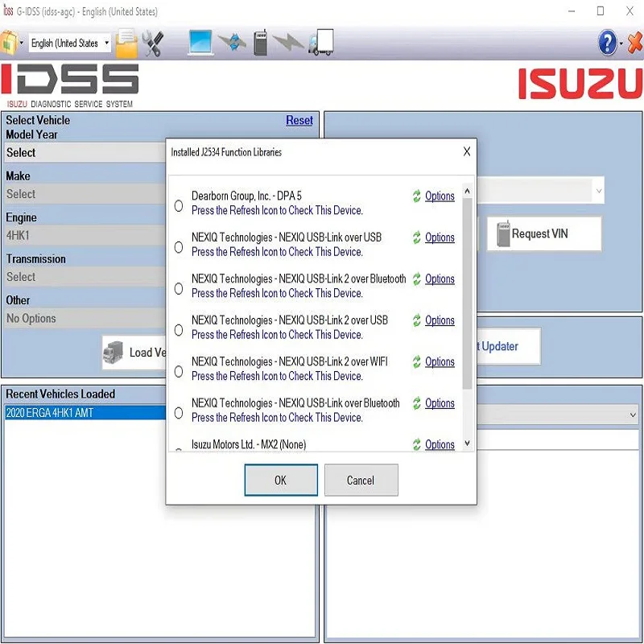Refresh the NEXIQ USB-Link over Bluetooth device
Viewport: 644px width, 644px height.
coord(416,403)
